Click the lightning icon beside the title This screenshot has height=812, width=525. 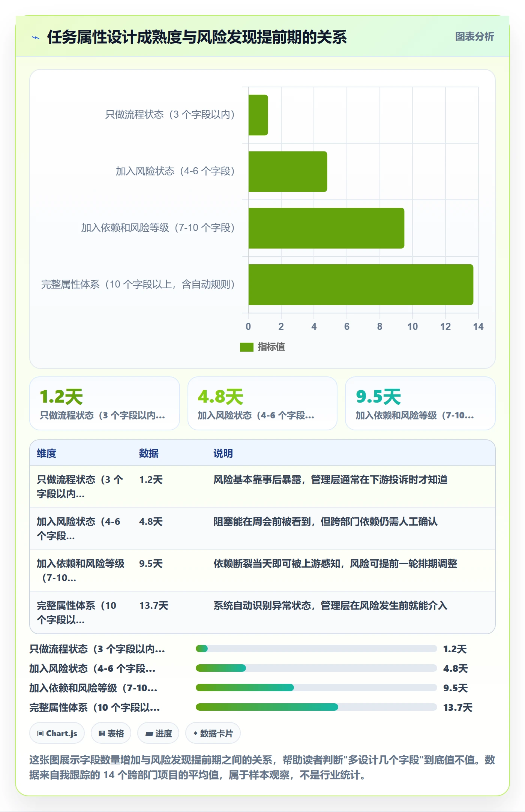[x=36, y=37]
